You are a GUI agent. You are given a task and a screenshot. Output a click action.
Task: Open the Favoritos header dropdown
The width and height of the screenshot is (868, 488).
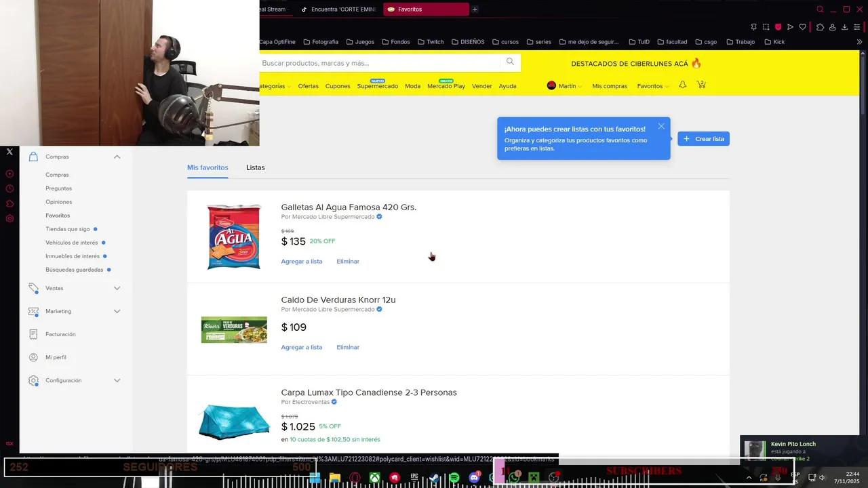click(x=652, y=86)
